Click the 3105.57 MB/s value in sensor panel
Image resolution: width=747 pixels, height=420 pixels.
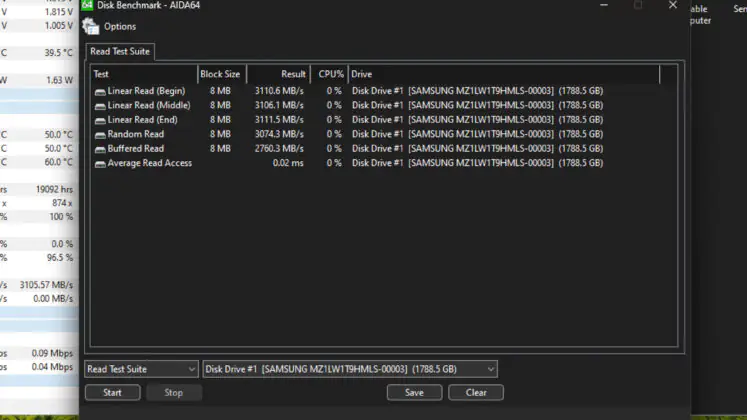coord(46,285)
